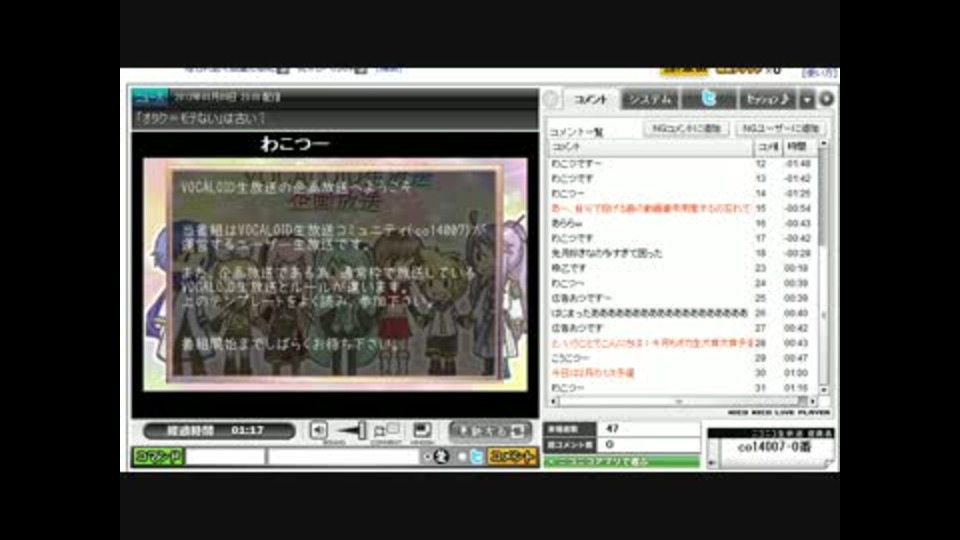The height and width of the screenshot is (540, 960).
Task: Click the round arrow icon at tab bar end
Action: (x=826, y=99)
